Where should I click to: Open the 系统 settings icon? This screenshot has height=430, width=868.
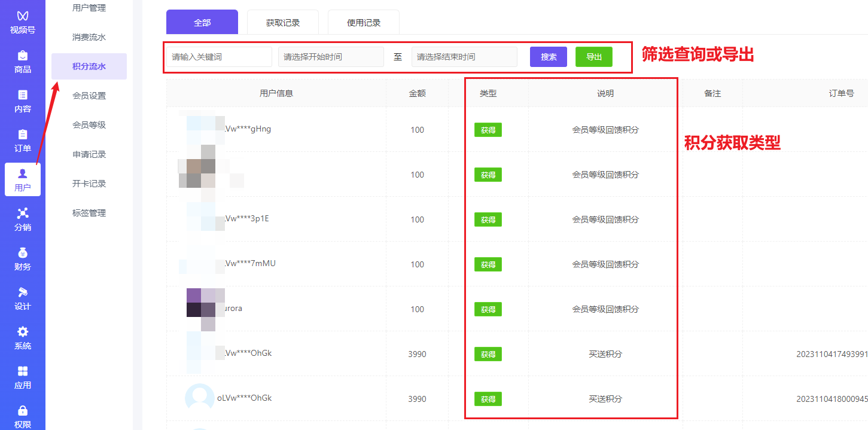click(x=22, y=338)
